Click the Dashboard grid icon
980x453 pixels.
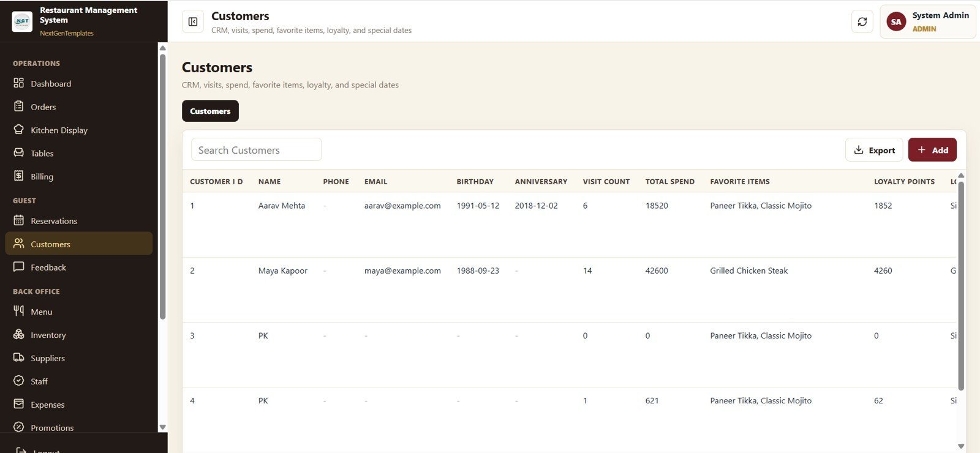[x=19, y=83]
